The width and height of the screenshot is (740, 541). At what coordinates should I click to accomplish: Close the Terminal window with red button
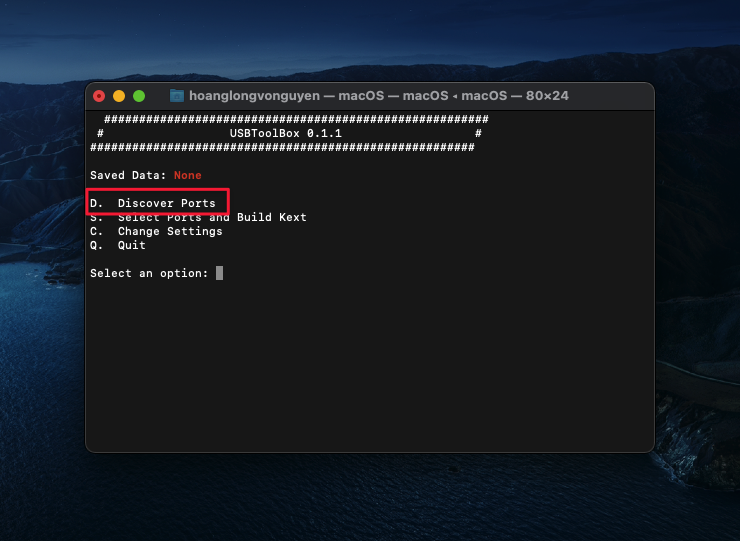coord(99,96)
